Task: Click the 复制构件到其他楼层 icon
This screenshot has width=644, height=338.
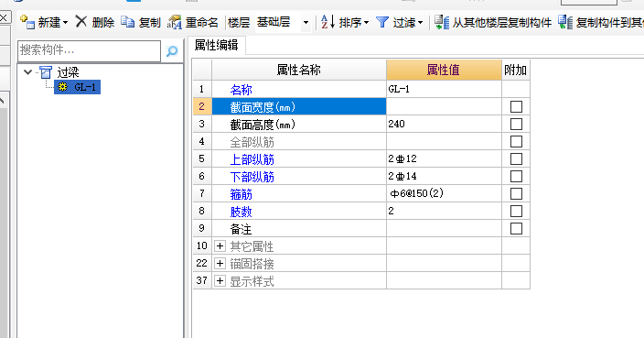Action: coord(565,22)
